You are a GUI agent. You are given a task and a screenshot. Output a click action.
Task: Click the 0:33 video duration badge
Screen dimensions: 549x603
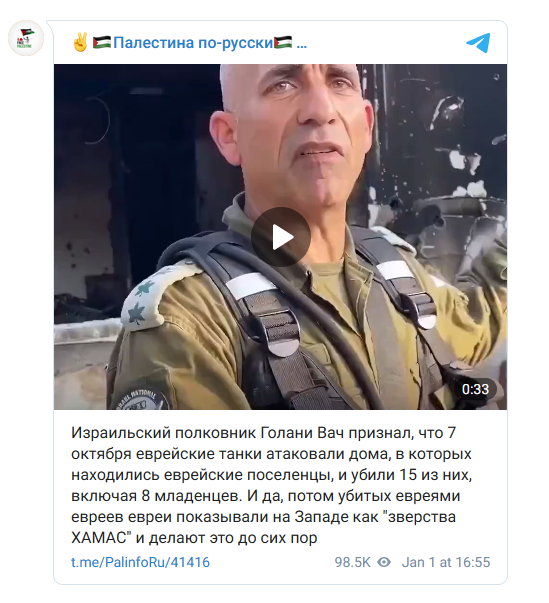point(475,389)
